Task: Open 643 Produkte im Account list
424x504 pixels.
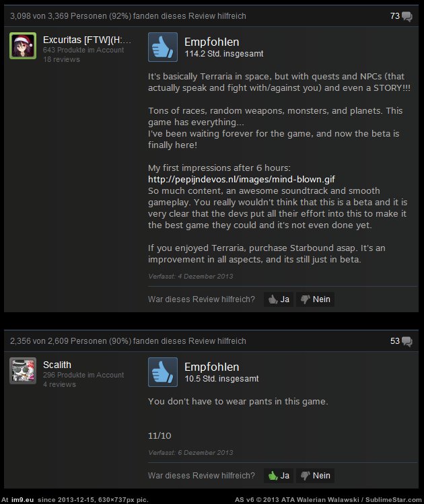Action: click(83, 50)
